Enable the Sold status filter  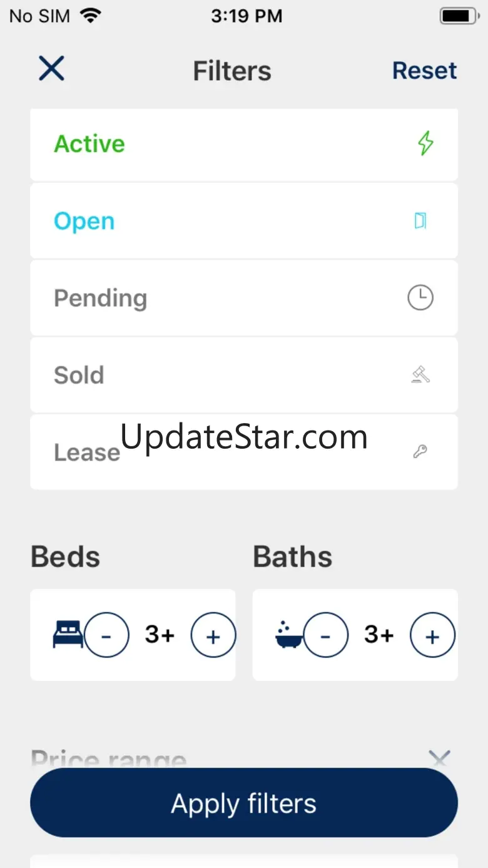pos(244,375)
